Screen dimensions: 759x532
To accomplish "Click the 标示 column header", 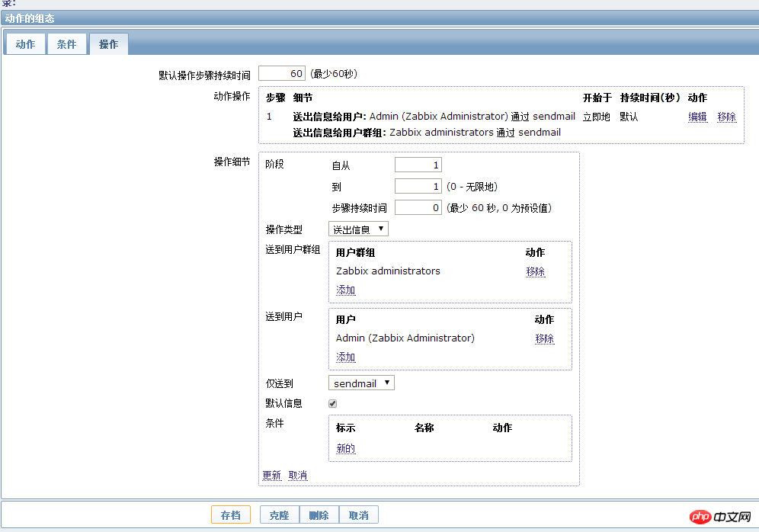I will [x=346, y=428].
